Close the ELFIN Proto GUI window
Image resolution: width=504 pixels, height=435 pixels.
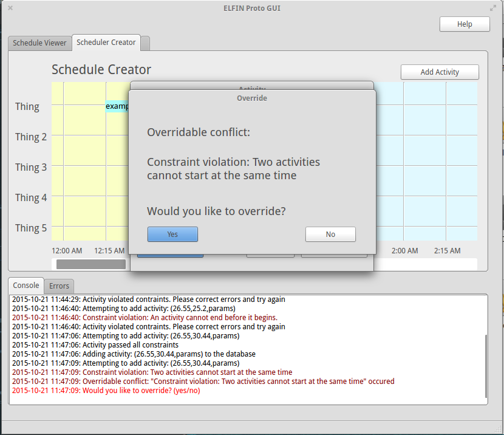point(10,8)
